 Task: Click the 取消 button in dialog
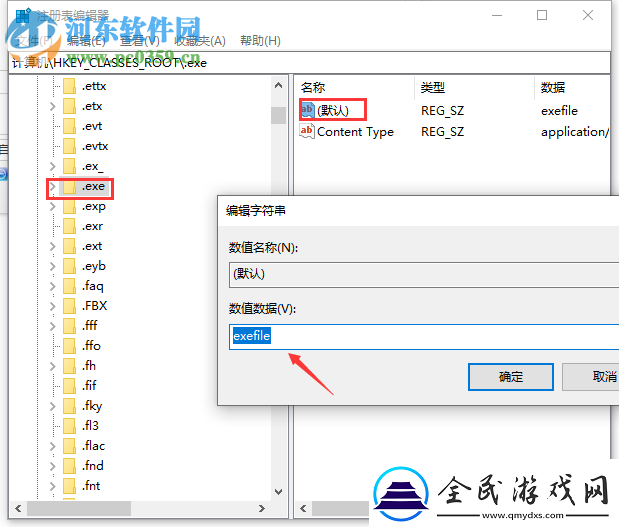coord(591,377)
